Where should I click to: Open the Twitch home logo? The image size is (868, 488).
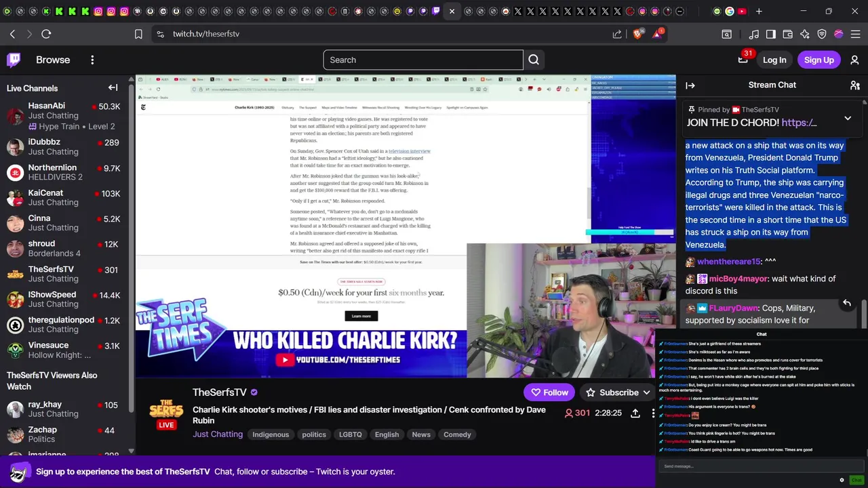coord(14,60)
